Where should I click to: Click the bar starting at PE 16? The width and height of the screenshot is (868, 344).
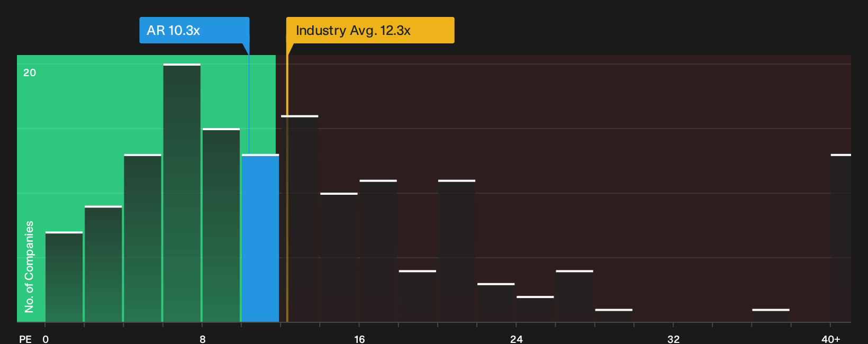click(378, 251)
